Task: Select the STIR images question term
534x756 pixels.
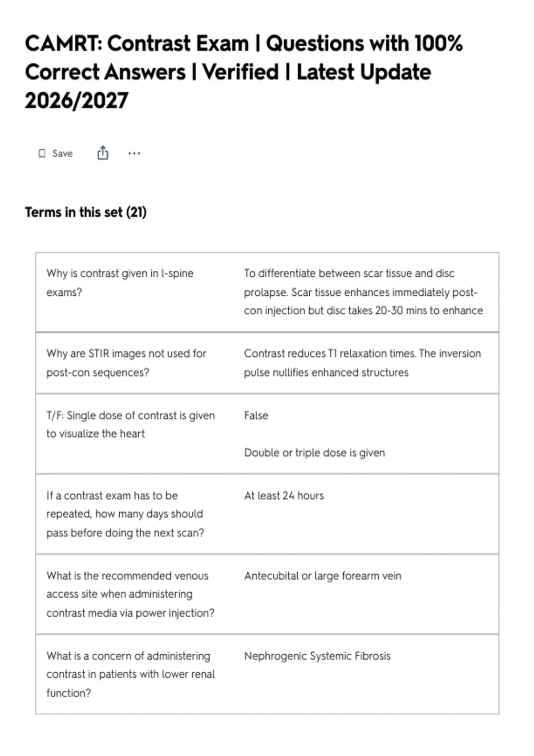Action: click(x=126, y=363)
